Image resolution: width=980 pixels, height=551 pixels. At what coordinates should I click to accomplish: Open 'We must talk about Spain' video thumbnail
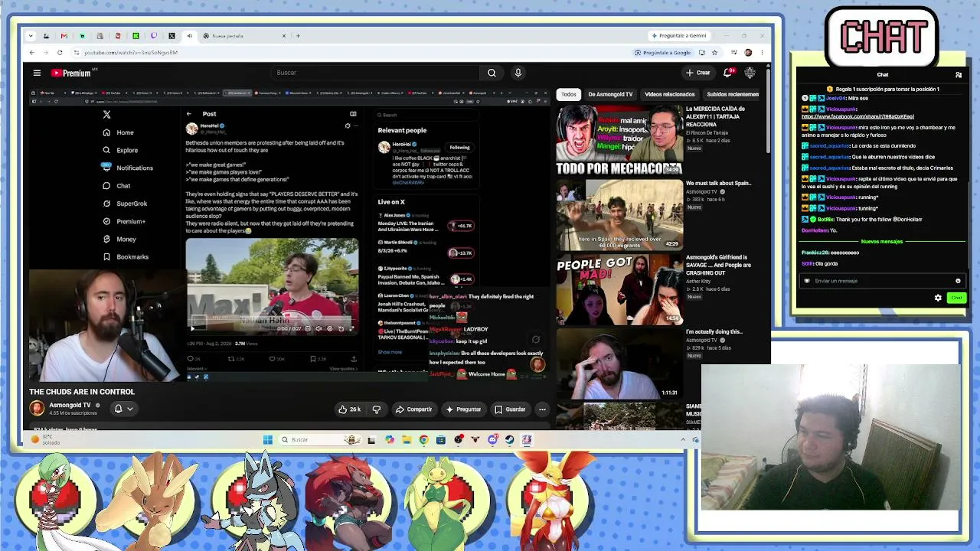pos(619,215)
